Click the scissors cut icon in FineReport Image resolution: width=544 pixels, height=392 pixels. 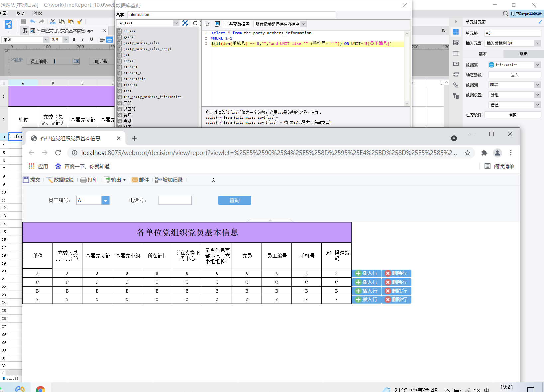(x=53, y=22)
